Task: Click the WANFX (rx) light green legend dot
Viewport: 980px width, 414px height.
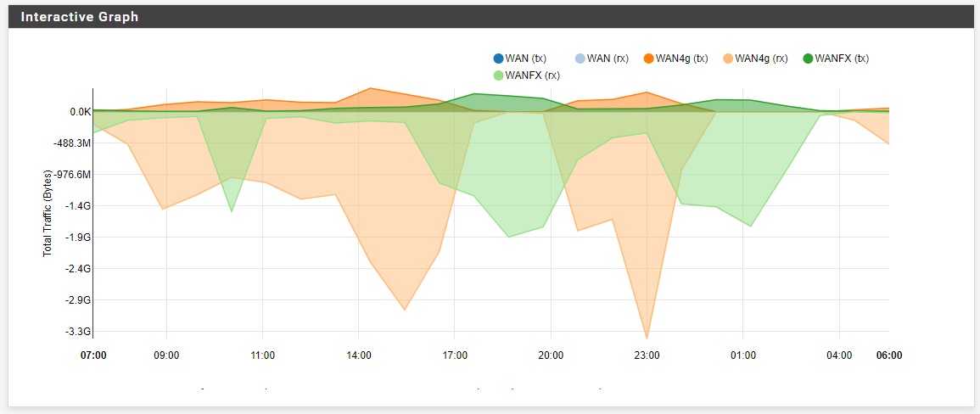Action: tap(498, 76)
